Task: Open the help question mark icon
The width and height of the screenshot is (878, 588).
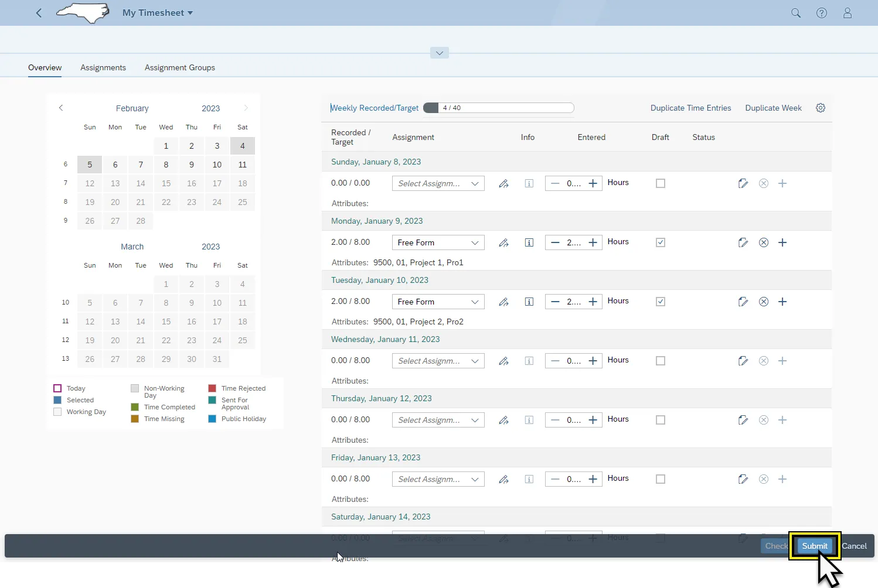Action: pos(822,13)
